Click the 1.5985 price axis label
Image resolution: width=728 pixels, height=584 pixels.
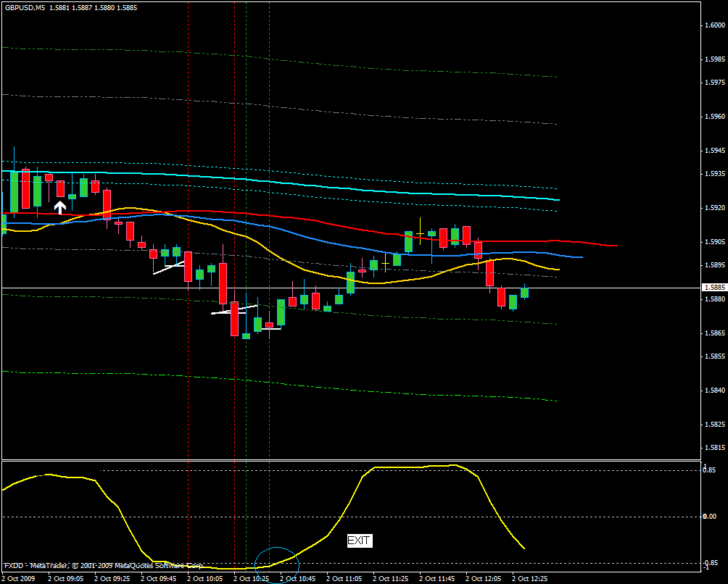715,59
